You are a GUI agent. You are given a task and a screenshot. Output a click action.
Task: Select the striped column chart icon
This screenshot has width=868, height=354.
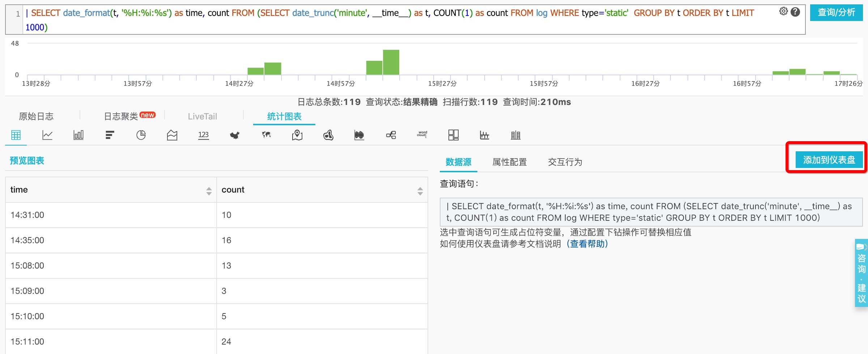click(x=516, y=135)
